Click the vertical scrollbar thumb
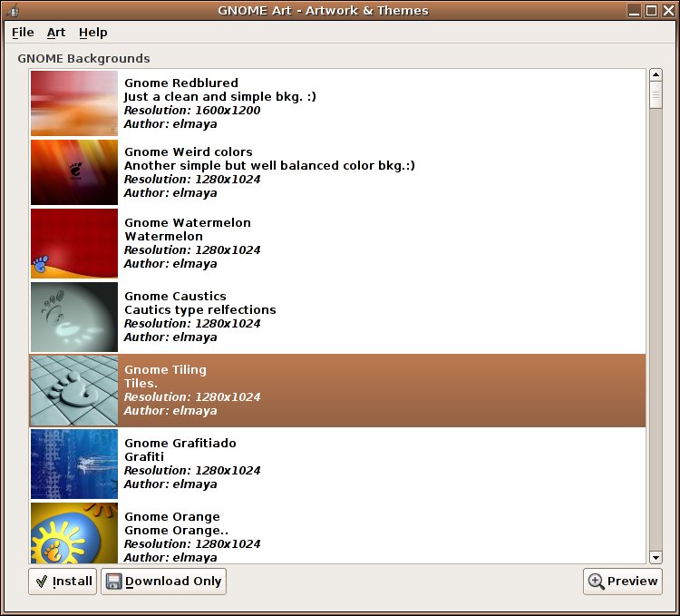The width and height of the screenshot is (680, 616). [656, 94]
